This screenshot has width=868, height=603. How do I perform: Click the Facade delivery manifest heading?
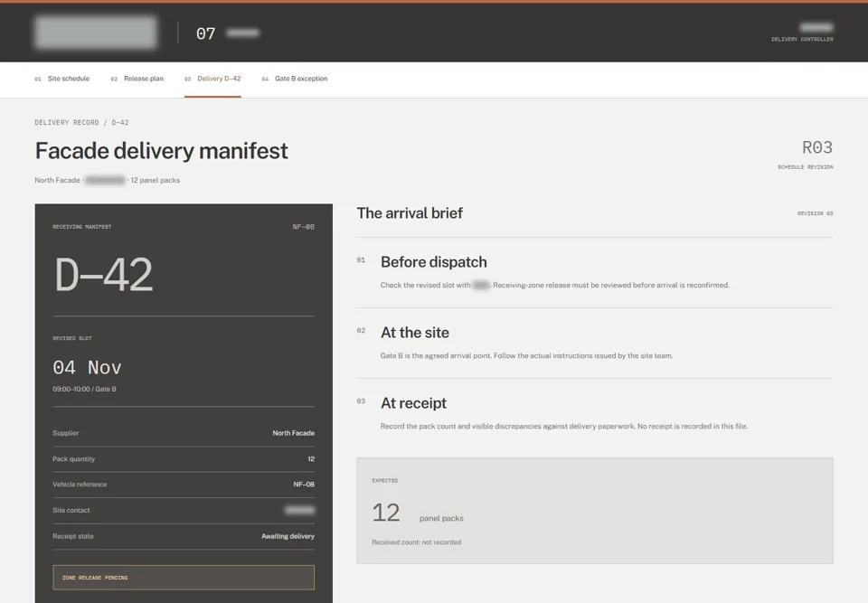pyautogui.click(x=162, y=151)
